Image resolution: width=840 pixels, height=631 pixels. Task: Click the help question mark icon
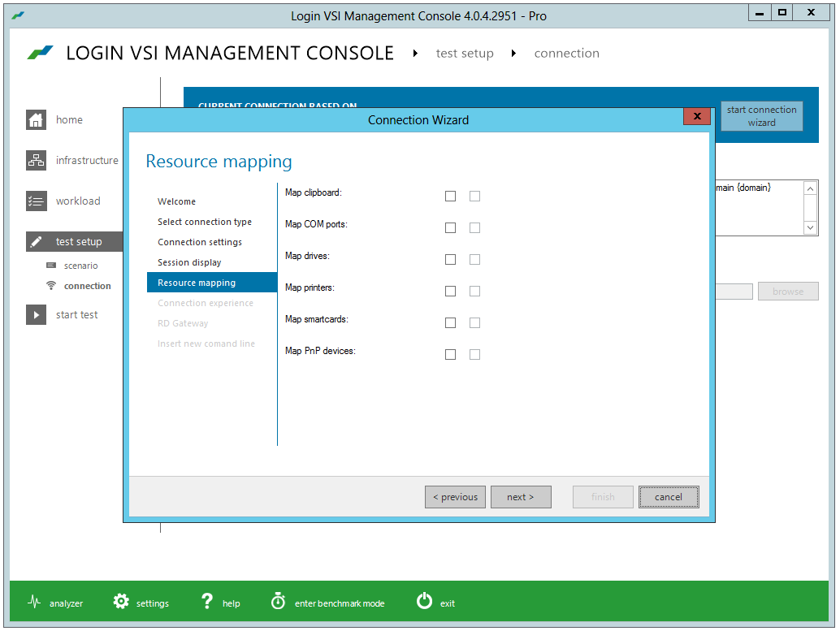[207, 601]
